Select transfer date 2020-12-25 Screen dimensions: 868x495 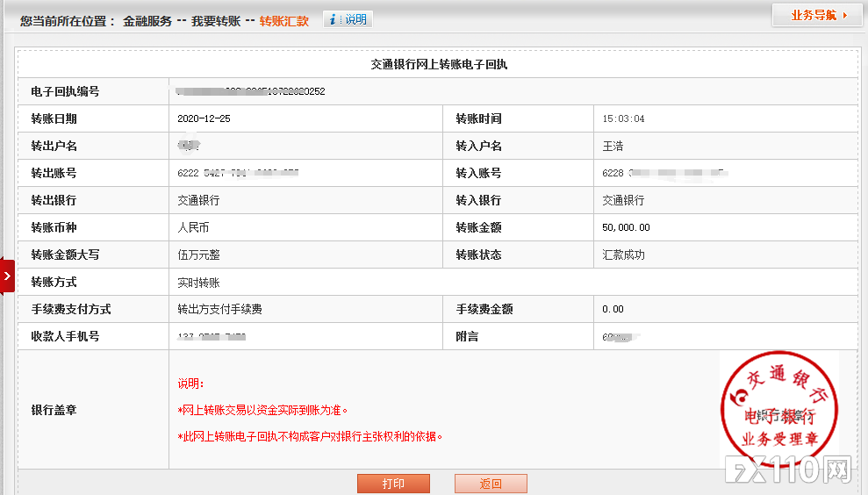[x=204, y=118]
